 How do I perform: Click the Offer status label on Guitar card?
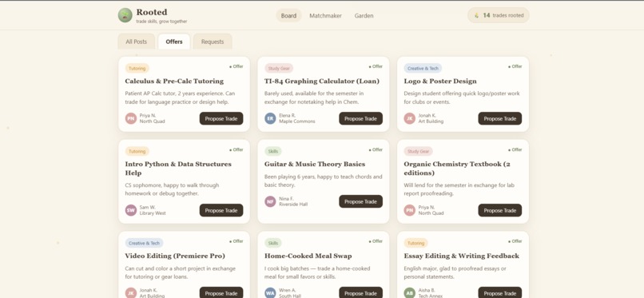[x=376, y=150]
